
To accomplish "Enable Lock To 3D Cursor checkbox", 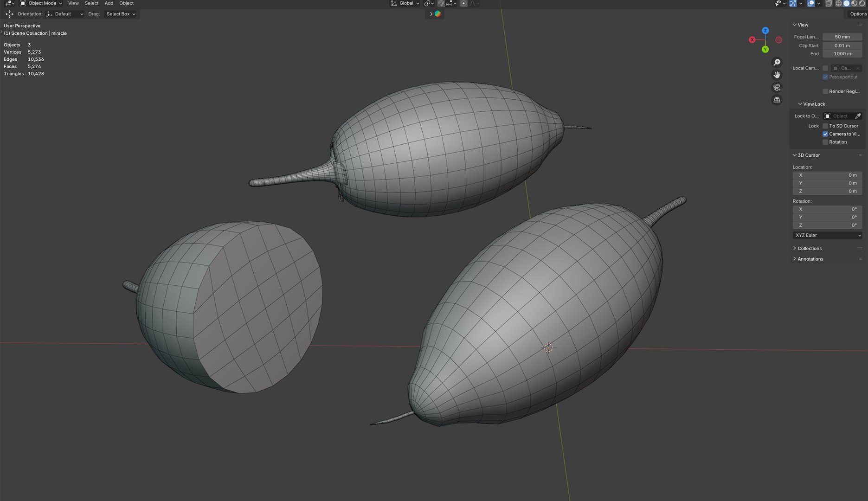I will click(825, 126).
